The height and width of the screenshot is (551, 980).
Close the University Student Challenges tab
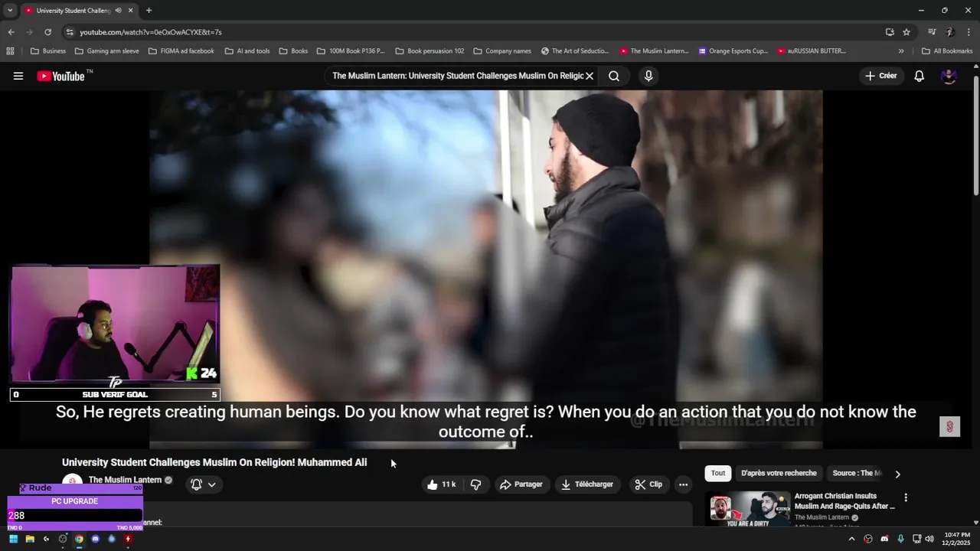point(130,11)
